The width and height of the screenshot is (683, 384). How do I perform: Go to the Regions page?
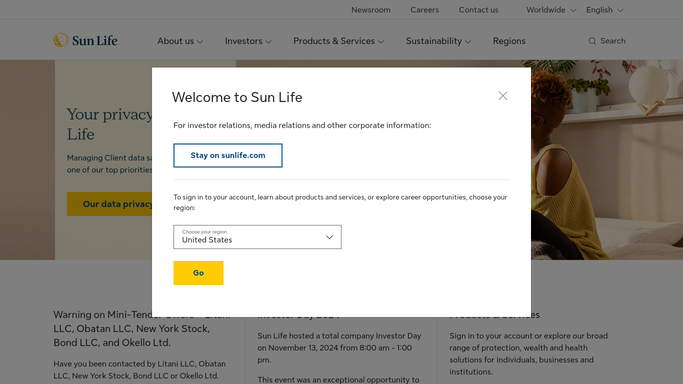[509, 41]
